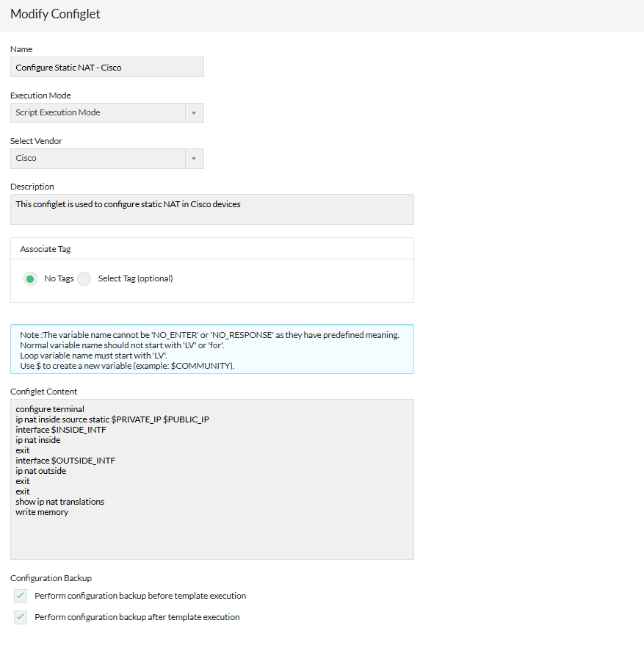644x645 pixels.
Task: Place cursor on the 'configure terminal' line
Action: (x=50, y=409)
